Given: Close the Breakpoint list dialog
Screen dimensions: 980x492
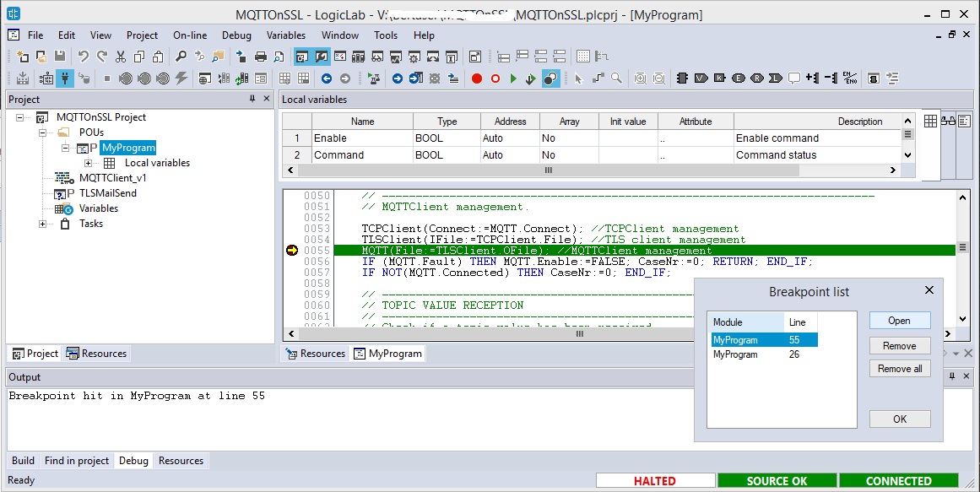Looking at the screenshot, I should coord(929,290).
